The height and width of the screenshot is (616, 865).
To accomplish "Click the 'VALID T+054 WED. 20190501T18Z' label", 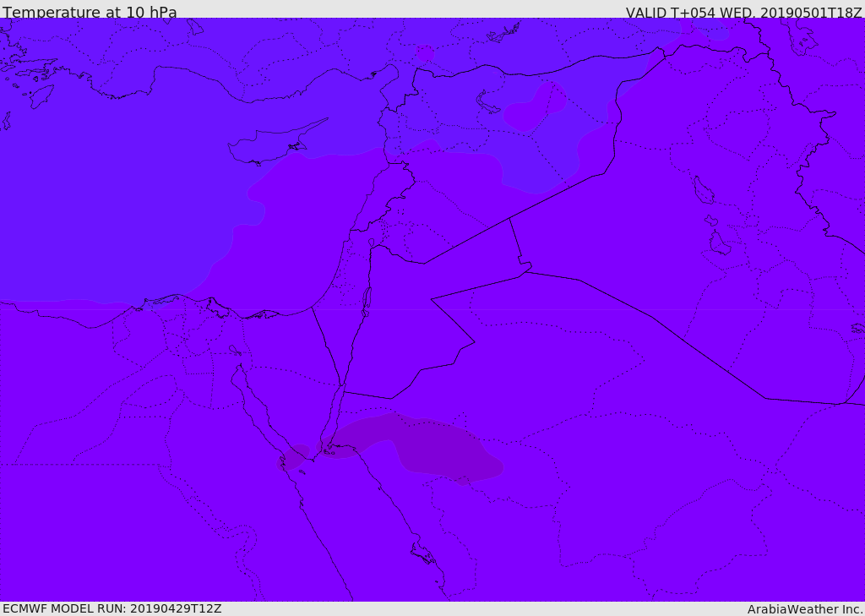I will pyautogui.click(x=743, y=13).
